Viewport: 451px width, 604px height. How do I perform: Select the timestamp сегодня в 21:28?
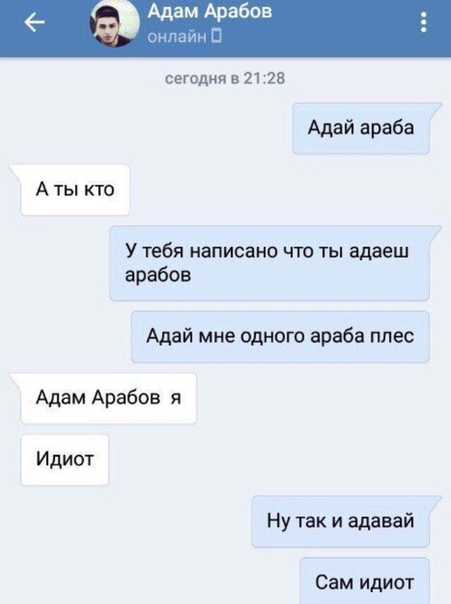point(225,78)
